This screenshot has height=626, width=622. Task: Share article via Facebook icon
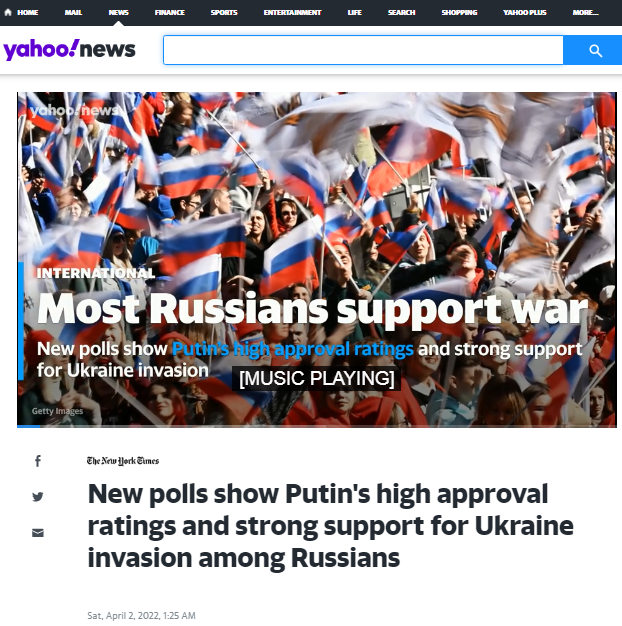pos(38,461)
